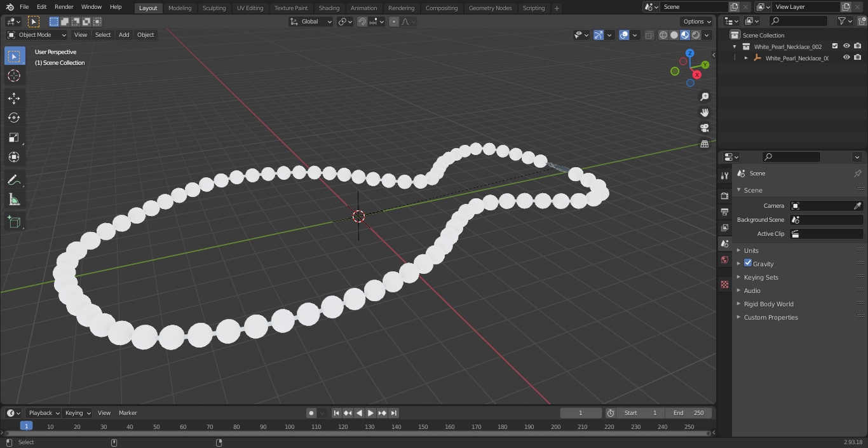
Task: Choose the Annotate pencil tool
Action: 14,180
